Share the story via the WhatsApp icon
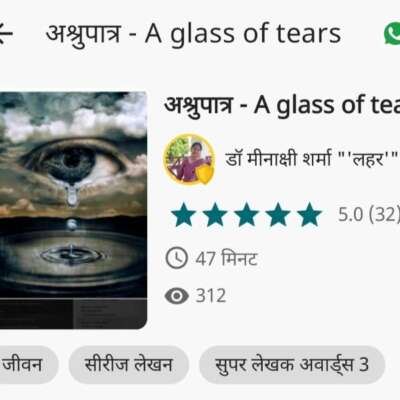 pyautogui.click(x=392, y=33)
